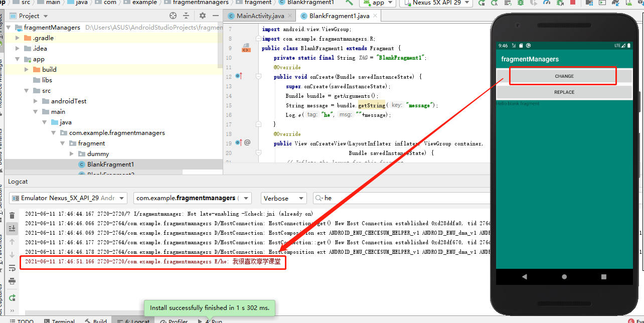Open the Nexus 5X API 29 device dropdown
The width and height of the screenshot is (644, 323).
436,3
